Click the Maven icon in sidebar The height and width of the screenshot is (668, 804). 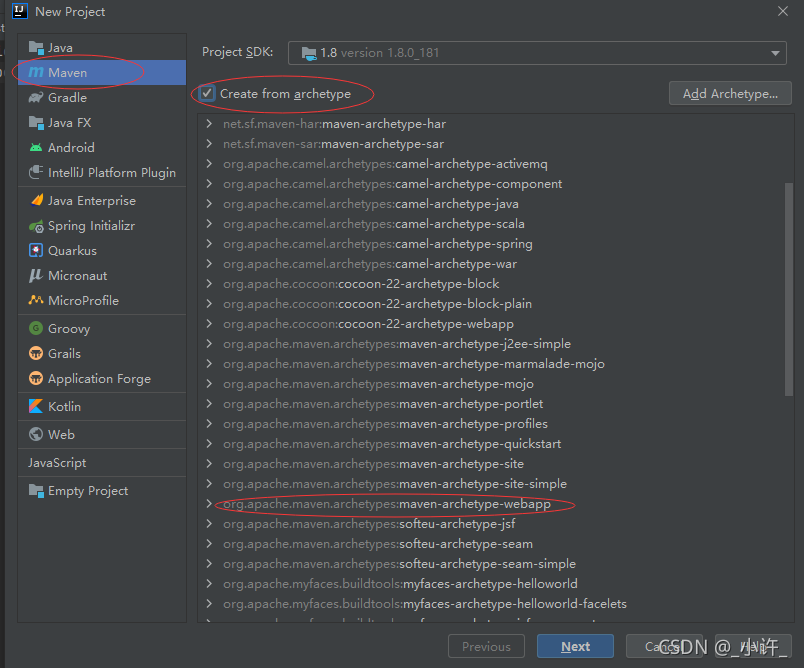36,72
